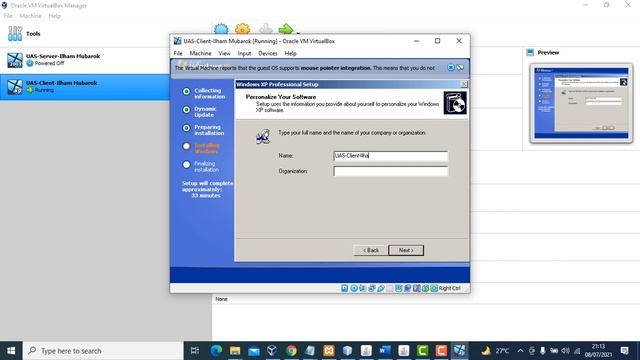Viewport: 640px width, 360px height.
Task: Click the green Show arrow in Manager toolbar
Action: 286,29
